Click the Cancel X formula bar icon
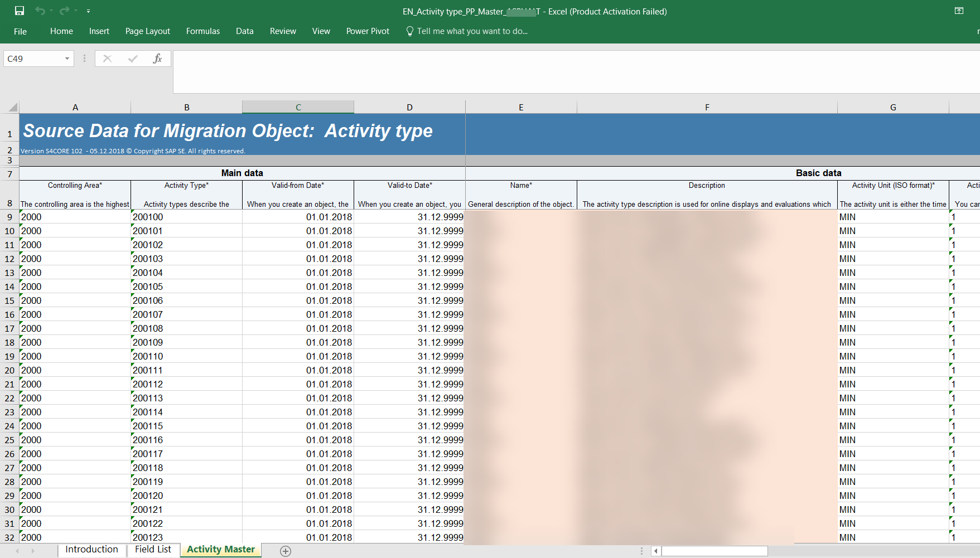 coord(108,59)
